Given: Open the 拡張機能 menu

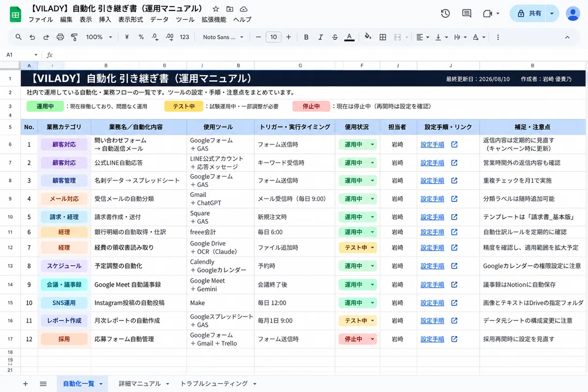Looking at the screenshot, I should pos(214,20).
